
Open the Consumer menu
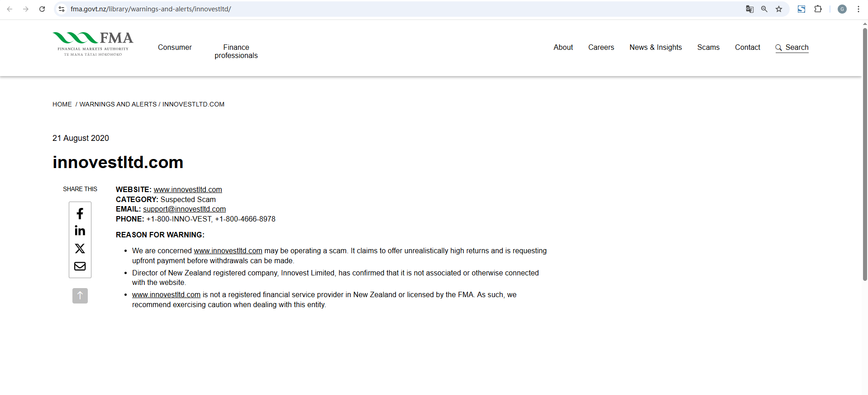(x=175, y=47)
